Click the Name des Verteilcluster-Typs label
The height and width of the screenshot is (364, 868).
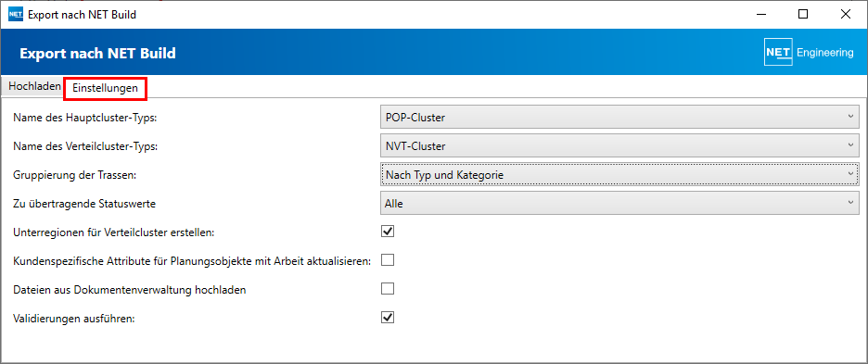pos(86,146)
